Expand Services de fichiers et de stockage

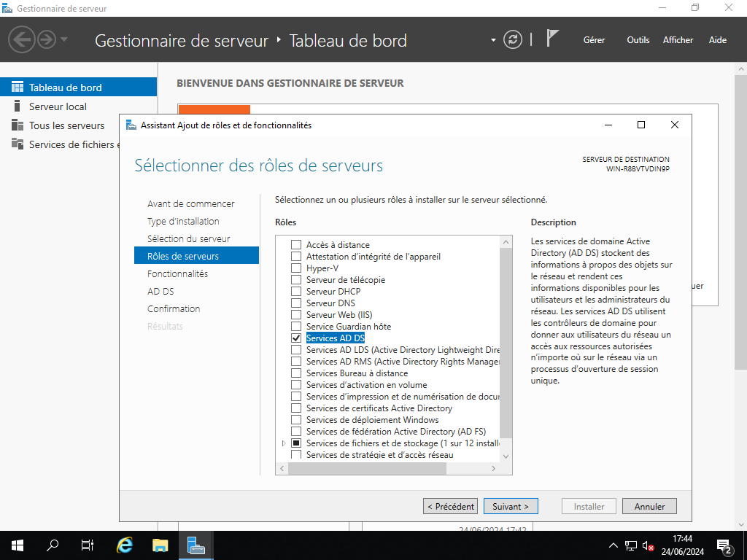[284, 443]
